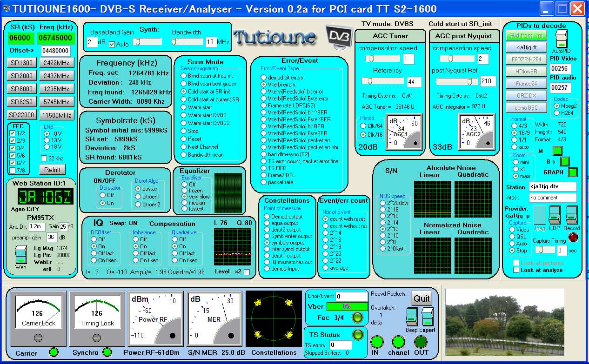This screenshot has height=364, width=589.
Task: Click the Pid from .ini button
Action: pos(527,35)
